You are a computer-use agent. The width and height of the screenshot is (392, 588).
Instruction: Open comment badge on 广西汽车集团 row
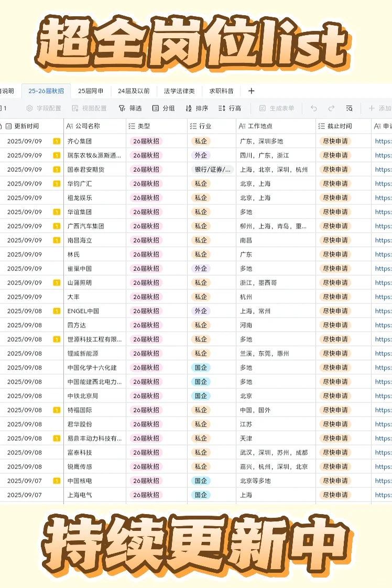coord(57,226)
